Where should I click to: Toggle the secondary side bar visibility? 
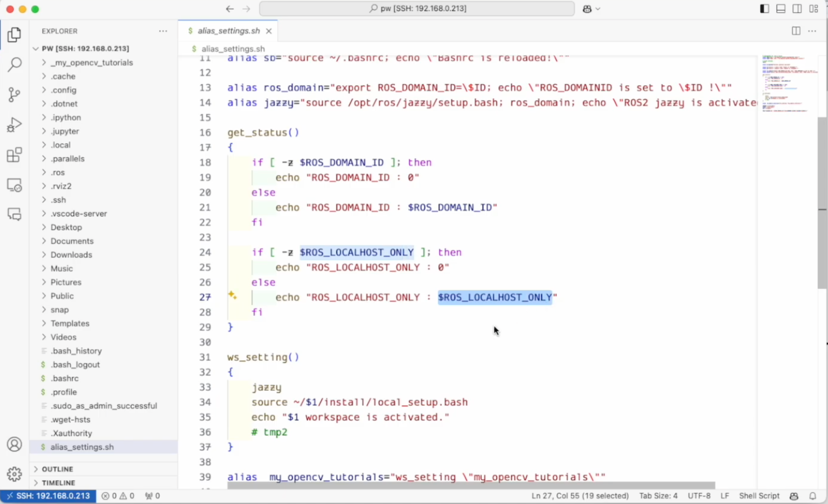pyautogui.click(x=797, y=9)
